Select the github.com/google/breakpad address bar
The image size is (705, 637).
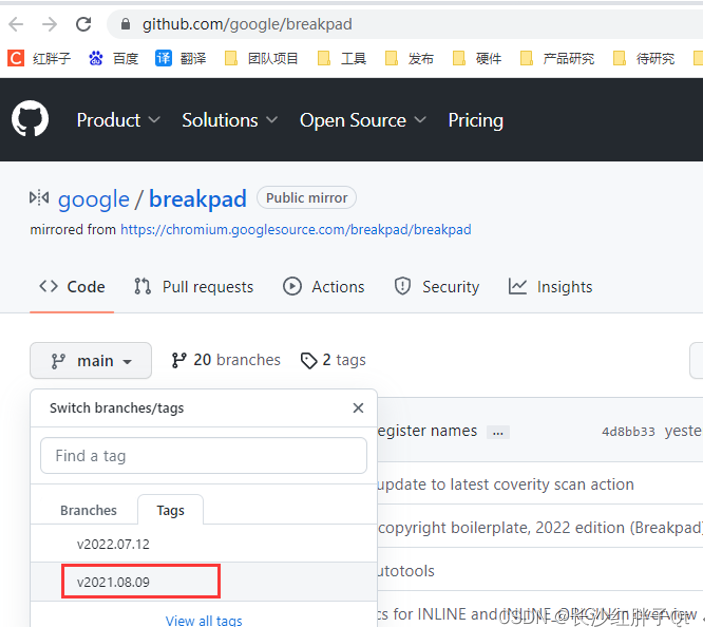(x=405, y=24)
